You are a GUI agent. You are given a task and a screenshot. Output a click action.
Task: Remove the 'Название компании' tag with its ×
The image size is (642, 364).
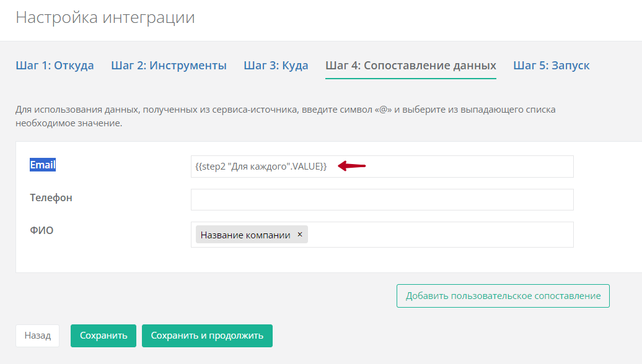pyautogui.click(x=300, y=235)
